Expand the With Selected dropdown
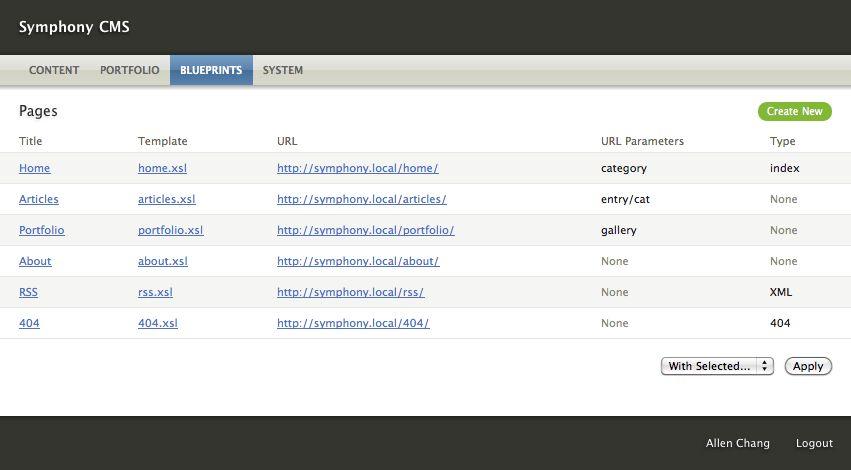Screen dimensions: 851x470 click(717, 366)
